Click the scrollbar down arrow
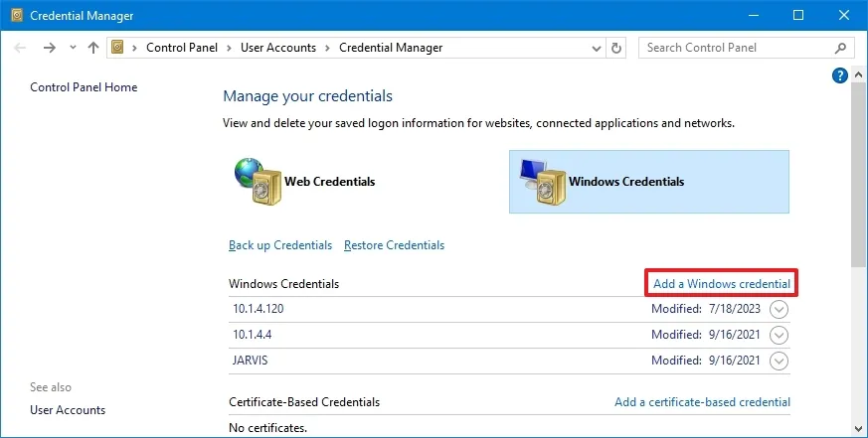Viewport: 868px width, 438px height. click(858, 429)
